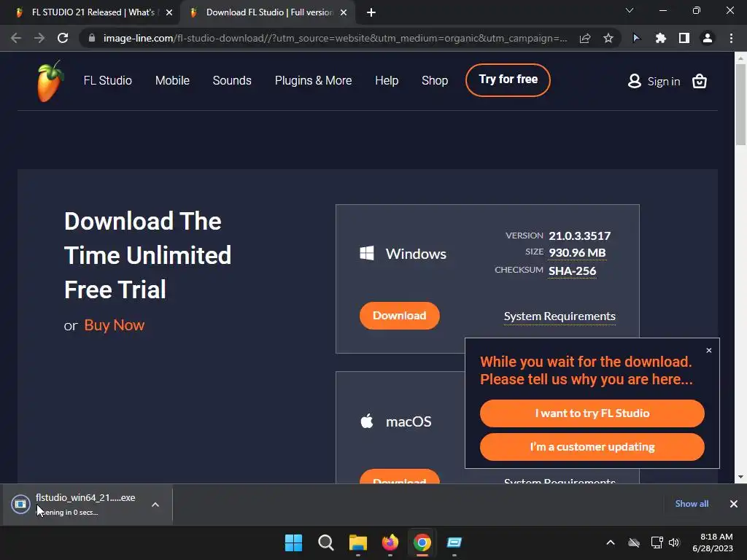View site info via the lock icon
Viewport: 747px width, 560px height.
(x=92, y=38)
